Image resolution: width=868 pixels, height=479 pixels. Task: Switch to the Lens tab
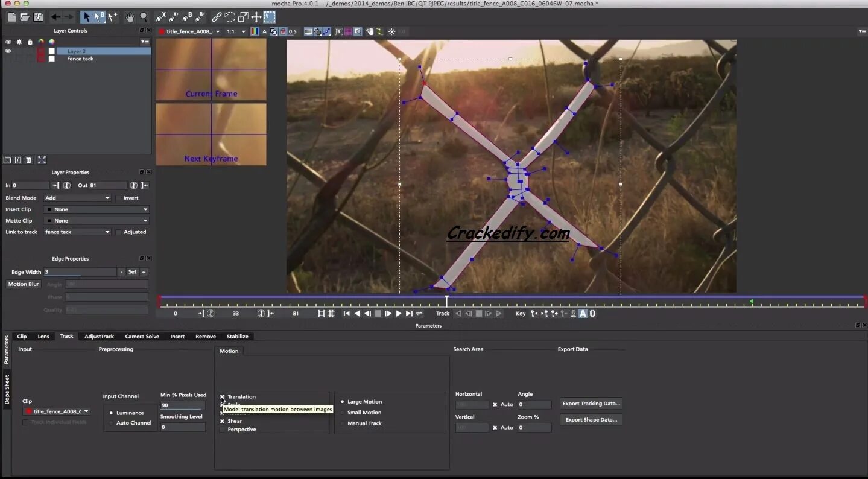point(43,337)
